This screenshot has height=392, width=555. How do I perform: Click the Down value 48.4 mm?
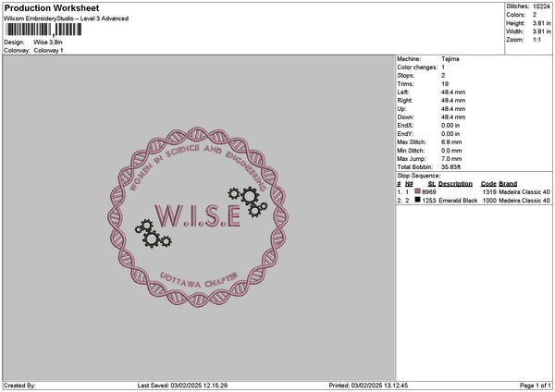click(x=453, y=117)
